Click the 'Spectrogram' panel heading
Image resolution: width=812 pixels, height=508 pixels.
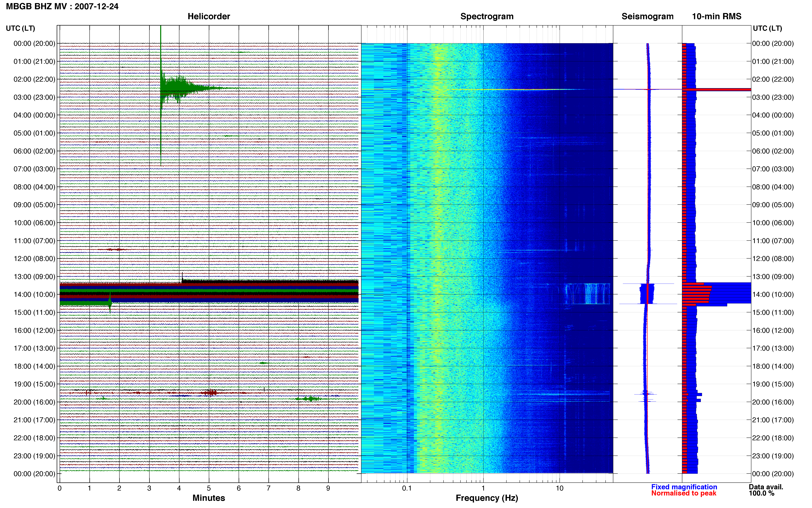point(487,16)
